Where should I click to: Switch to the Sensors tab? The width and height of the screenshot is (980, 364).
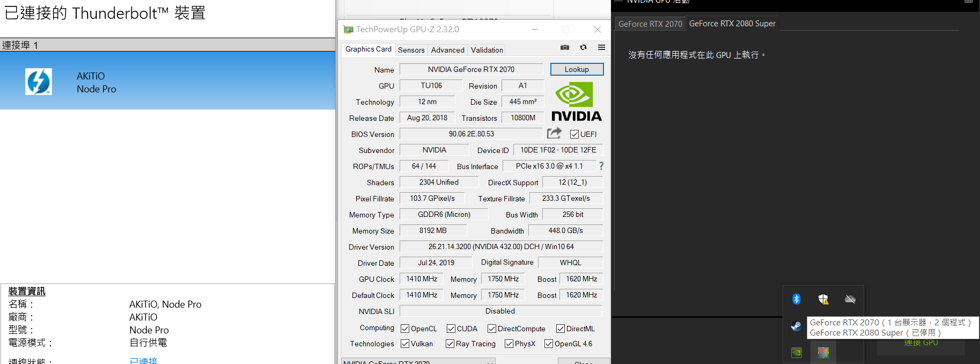pyautogui.click(x=411, y=50)
